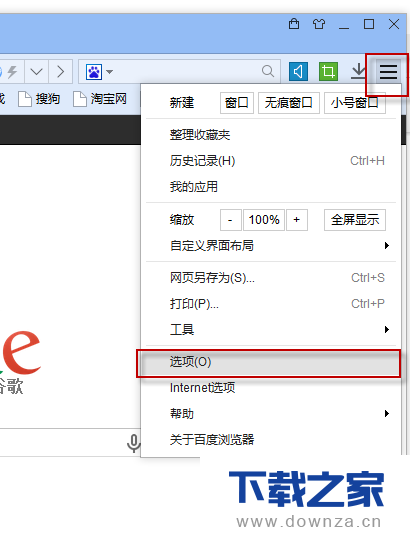Open a new 无痕窗口
This screenshot has height=540, width=410.
(288, 103)
